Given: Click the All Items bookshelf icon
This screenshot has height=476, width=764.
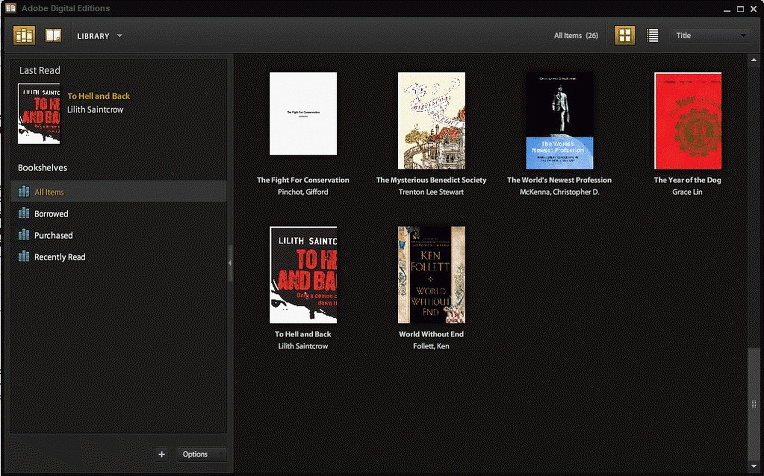Looking at the screenshot, I should 23,191.
